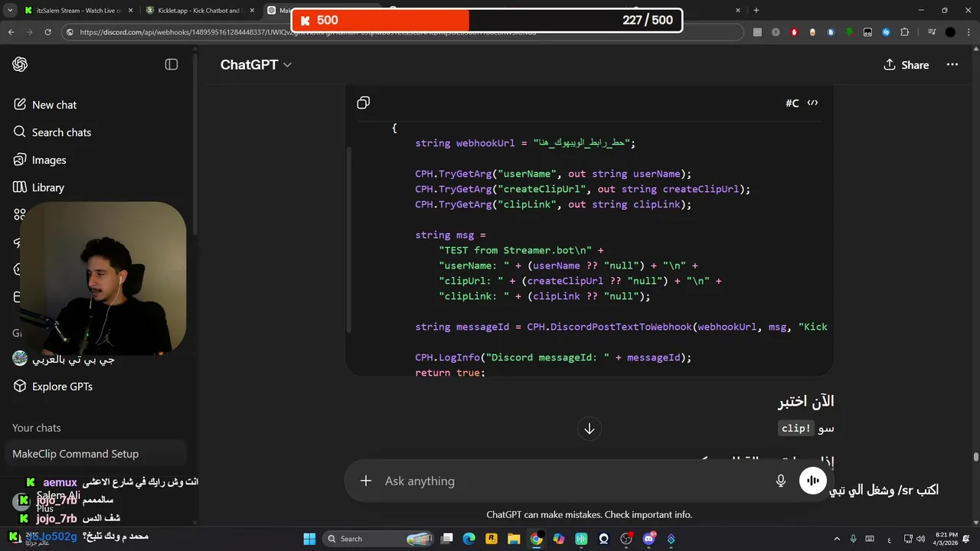980x551 pixels.
Task: Open Discord from the taskbar
Action: [x=649, y=539]
